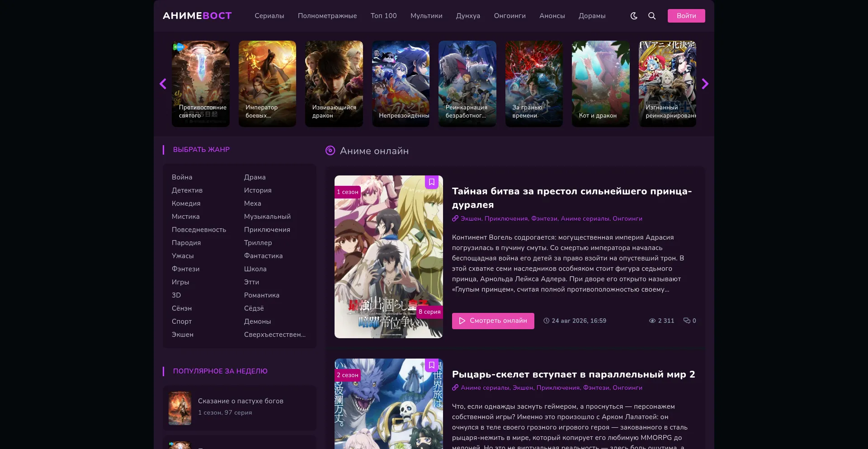This screenshot has height=449, width=868.
Task: Select the Драма genre
Action: (255, 177)
